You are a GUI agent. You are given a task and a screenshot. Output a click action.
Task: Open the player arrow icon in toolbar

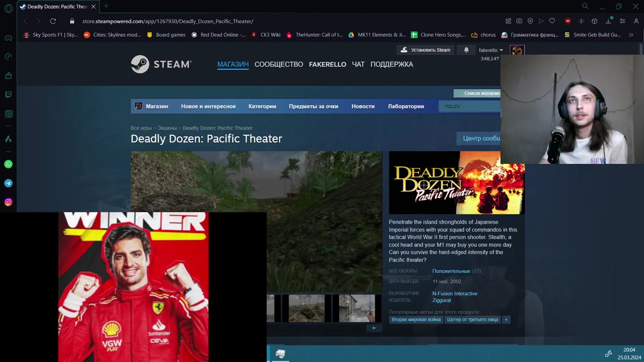(x=541, y=21)
